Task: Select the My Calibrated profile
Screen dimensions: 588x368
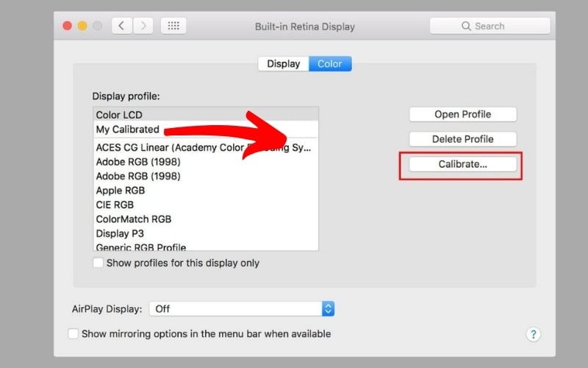Action: click(x=206, y=130)
